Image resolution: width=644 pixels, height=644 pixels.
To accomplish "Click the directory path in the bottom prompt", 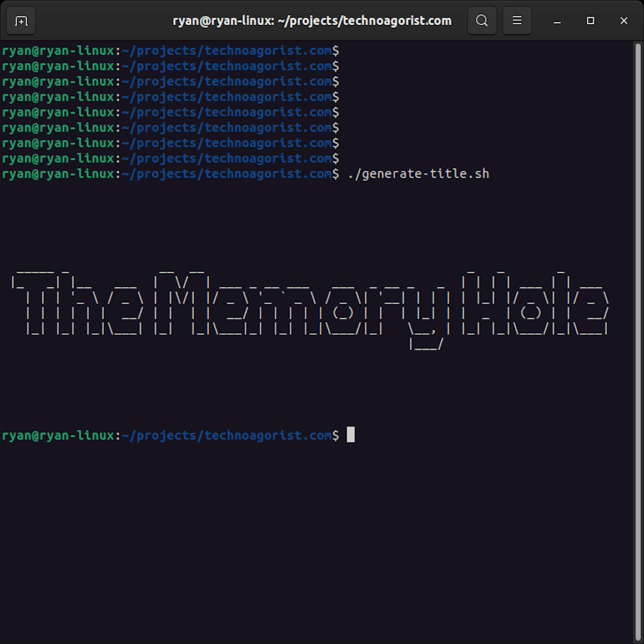I will 226,435.
